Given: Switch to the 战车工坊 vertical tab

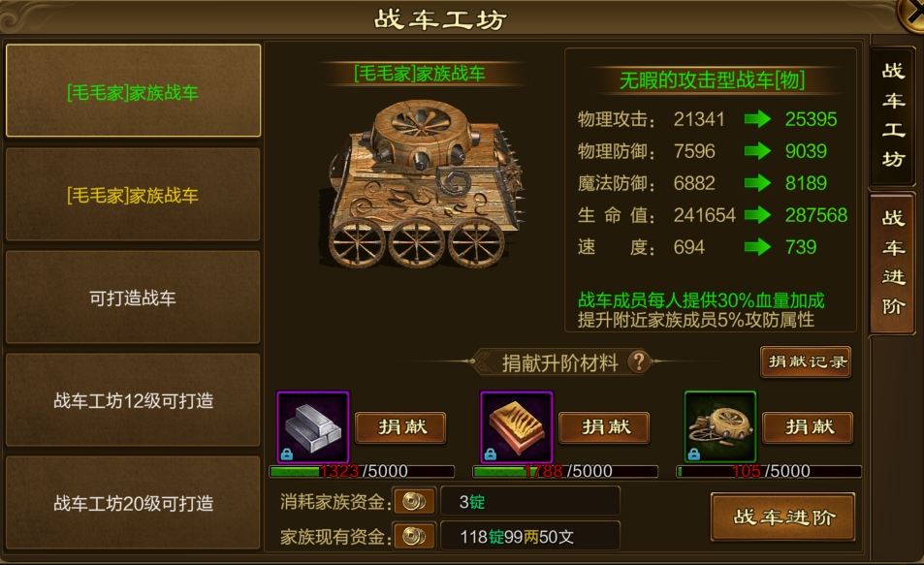Looking at the screenshot, I should tap(893, 115).
